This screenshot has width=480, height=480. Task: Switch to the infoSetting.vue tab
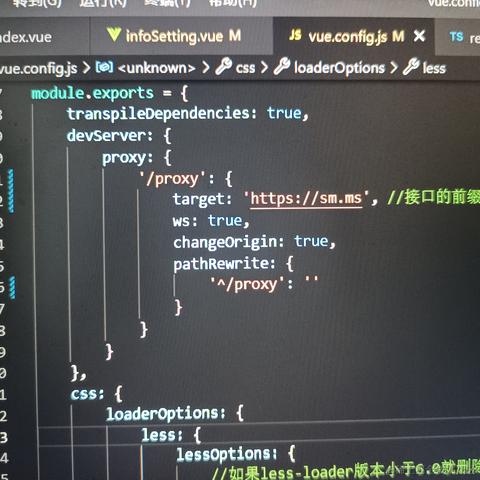[182, 36]
